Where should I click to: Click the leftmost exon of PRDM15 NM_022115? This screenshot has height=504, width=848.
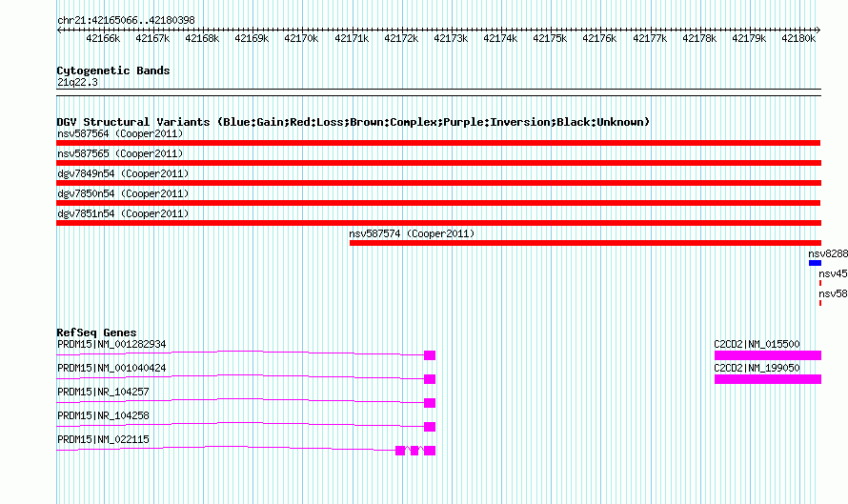coord(400,451)
